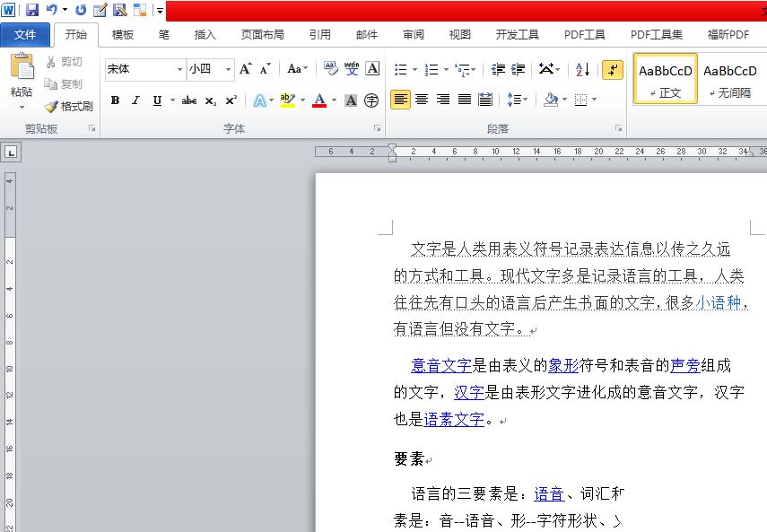Open the Phonetic Guide icon

click(352, 69)
